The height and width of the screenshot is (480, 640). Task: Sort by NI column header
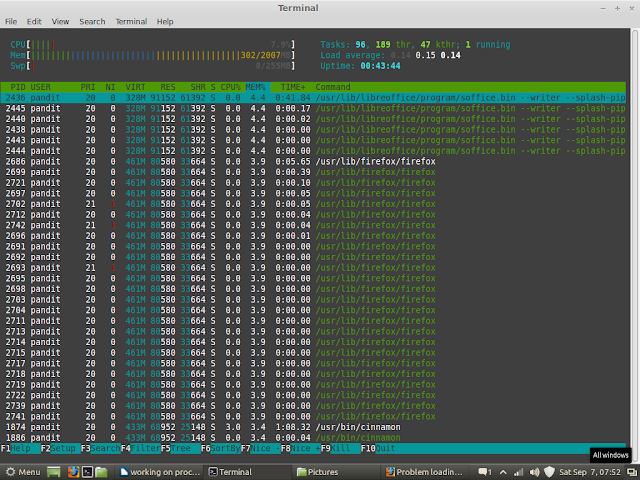[110, 87]
